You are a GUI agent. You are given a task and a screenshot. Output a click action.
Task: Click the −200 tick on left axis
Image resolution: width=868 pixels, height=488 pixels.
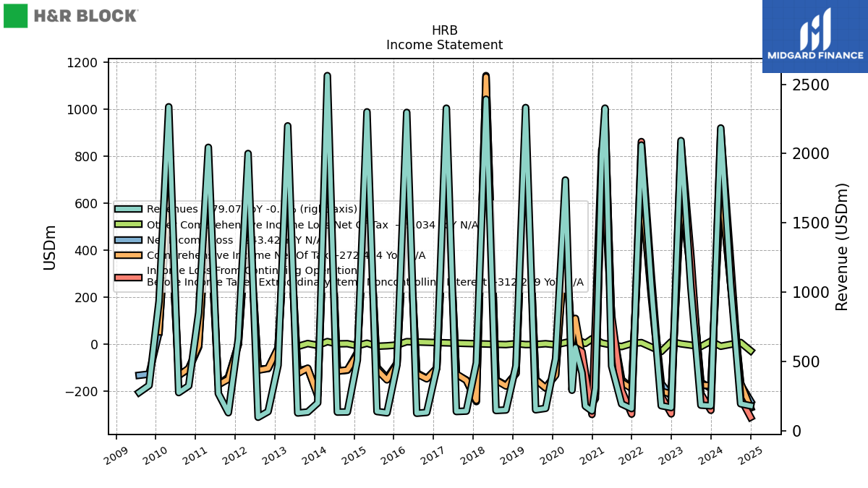pos(84,392)
